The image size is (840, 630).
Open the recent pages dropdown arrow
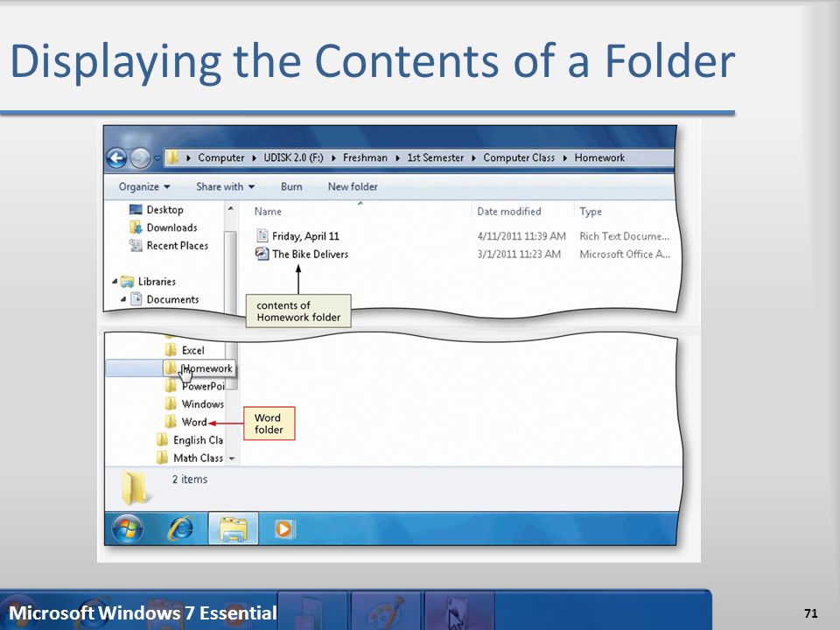[157, 158]
